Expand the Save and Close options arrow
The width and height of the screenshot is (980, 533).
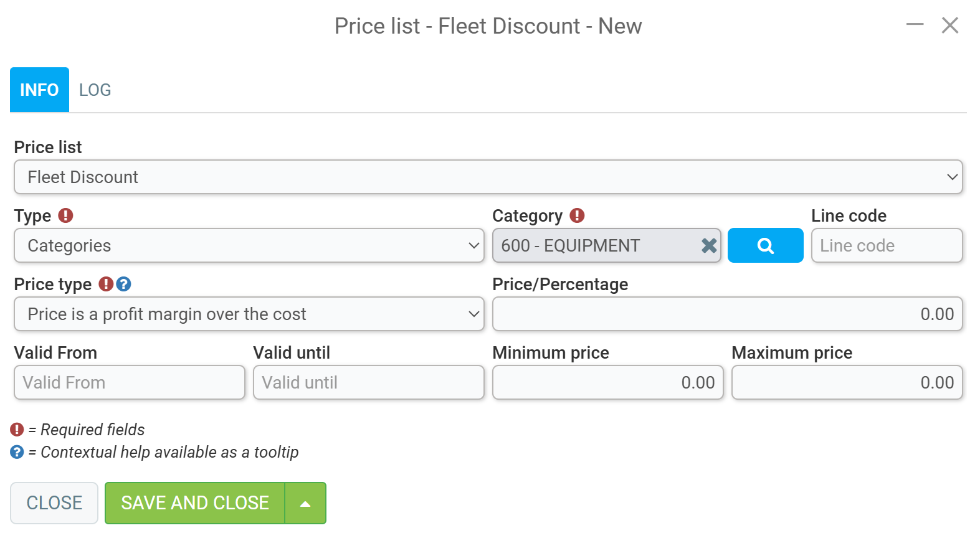(x=305, y=503)
